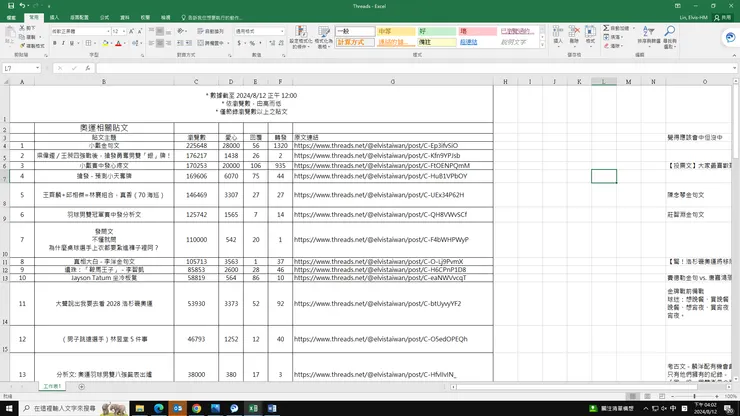740x416 pixels.
Task: Apply the 好 (Good) cell style
Action: click(x=437, y=31)
